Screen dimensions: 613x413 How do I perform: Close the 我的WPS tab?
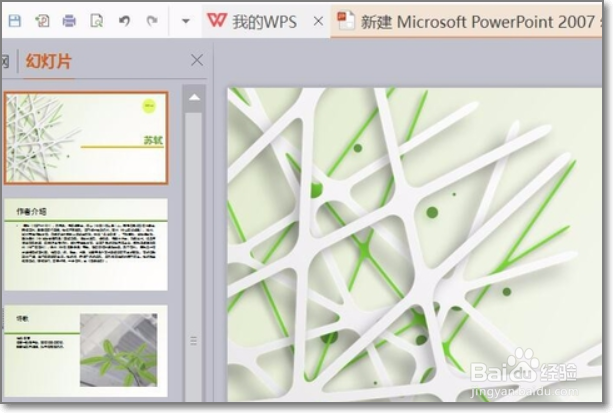[319, 21]
